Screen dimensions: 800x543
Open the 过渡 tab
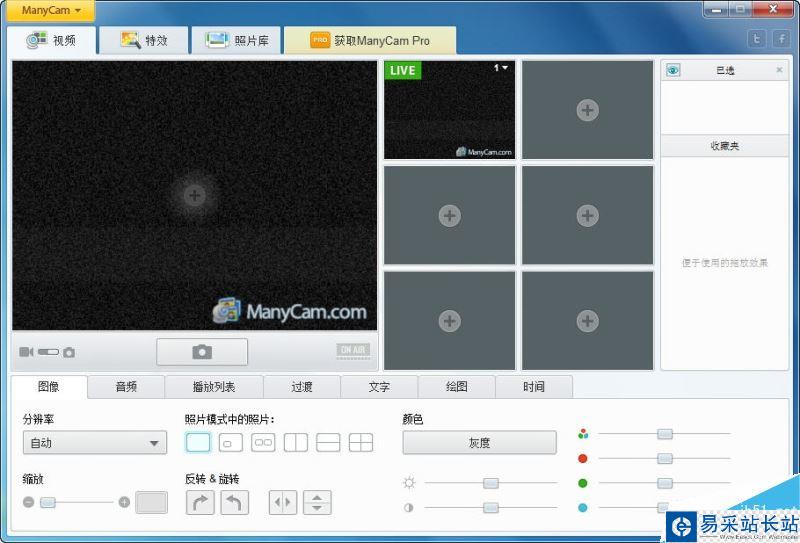(302, 387)
